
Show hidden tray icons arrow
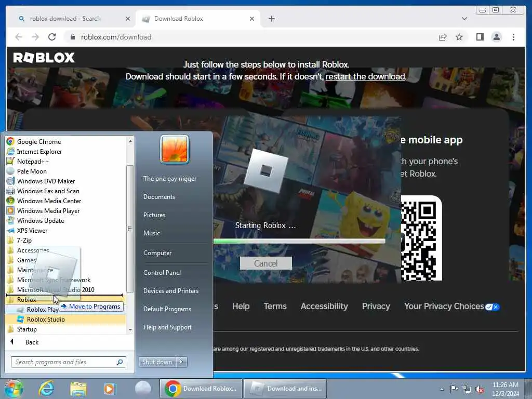(x=442, y=390)
